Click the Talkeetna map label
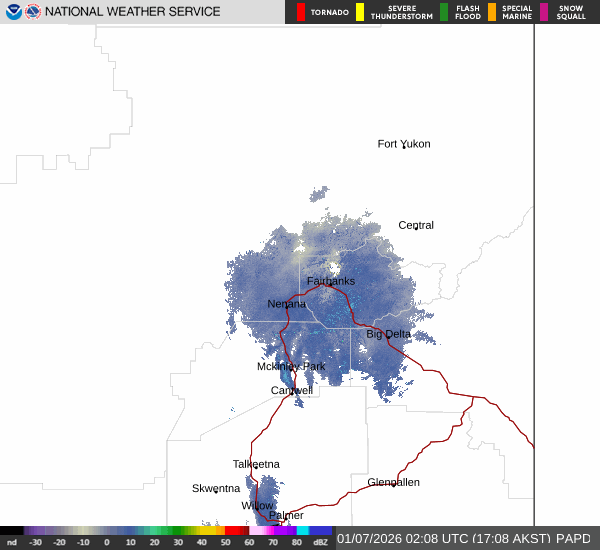600x550 pixels. tap(256, 464)
